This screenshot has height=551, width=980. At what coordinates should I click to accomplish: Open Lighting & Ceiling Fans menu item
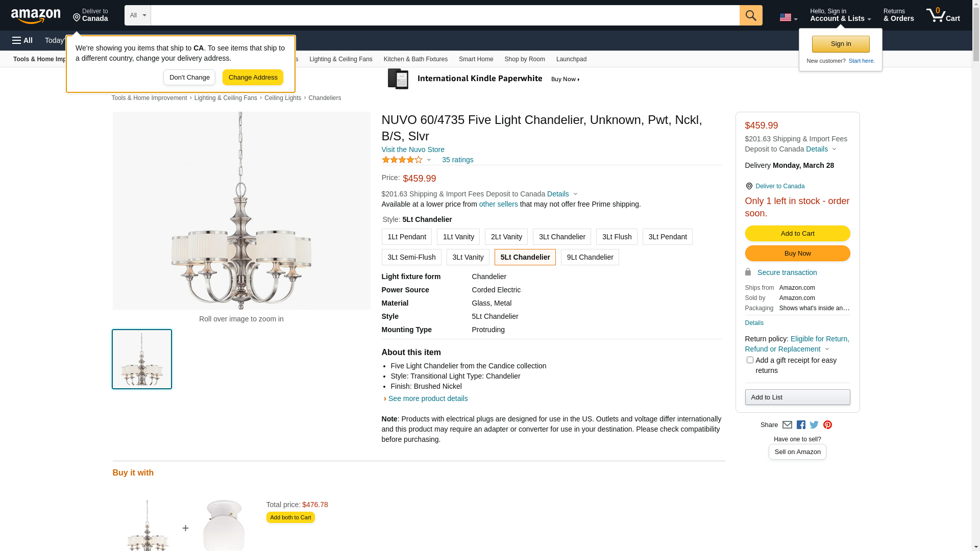pos(340,59)
